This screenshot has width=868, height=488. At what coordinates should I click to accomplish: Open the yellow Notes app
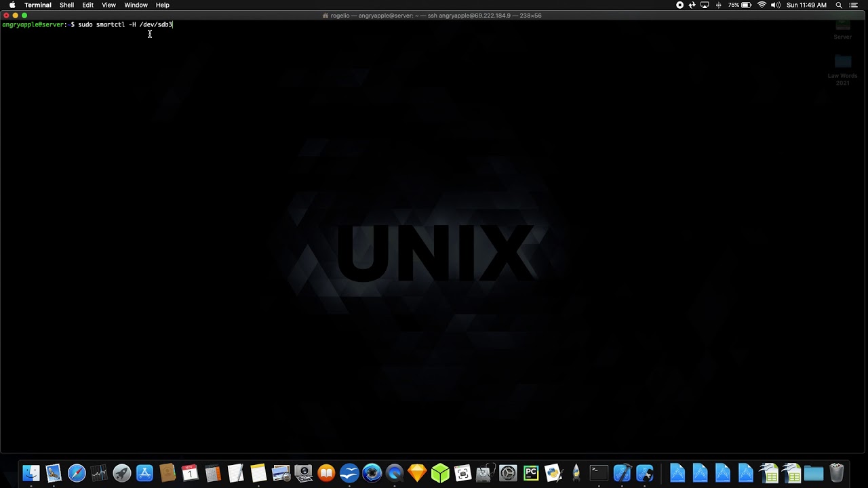[x=258, y=472]
